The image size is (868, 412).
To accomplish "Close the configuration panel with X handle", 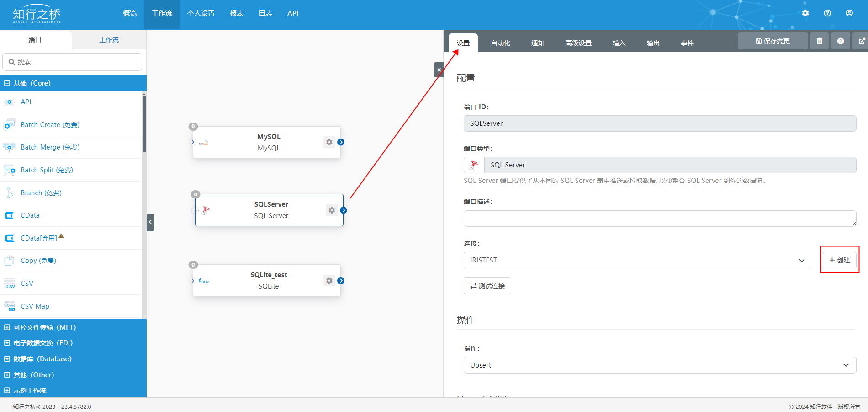I will pos(439,70).
